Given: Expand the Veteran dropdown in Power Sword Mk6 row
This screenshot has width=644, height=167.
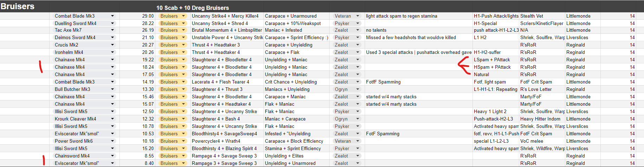Looking at the screenshot, I should tap(358, 141).
